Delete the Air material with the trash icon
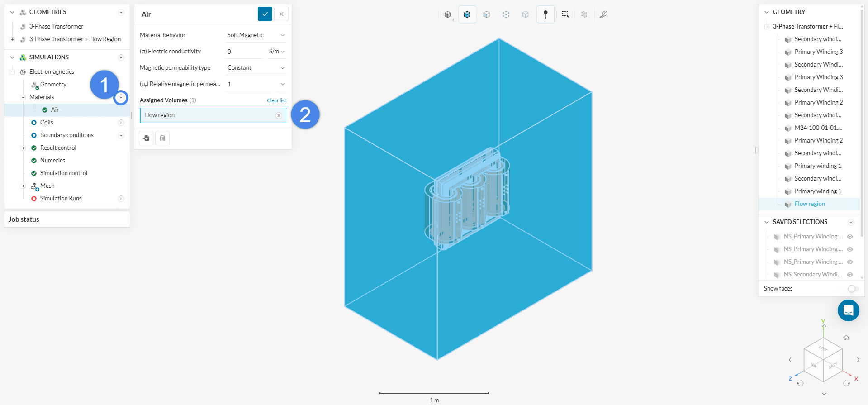Viewport: 868px width, 405px height. pyautogui.click(x=162, y=138)
